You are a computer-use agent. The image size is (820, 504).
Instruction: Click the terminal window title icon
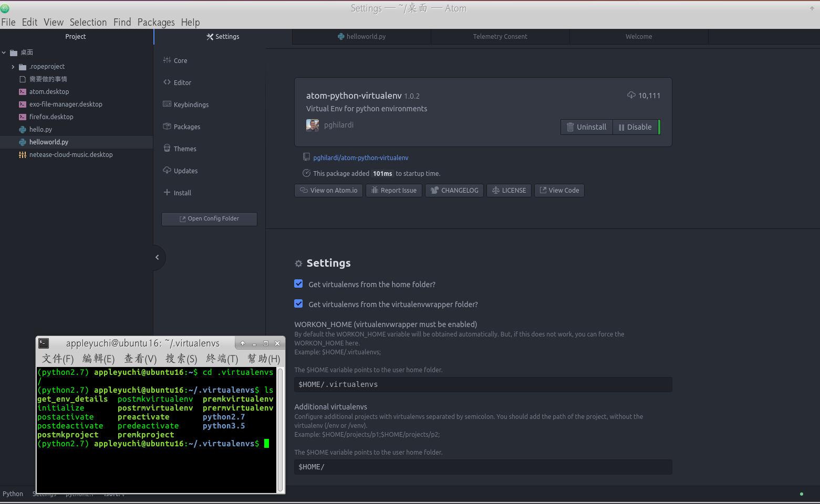pos(44,343)
